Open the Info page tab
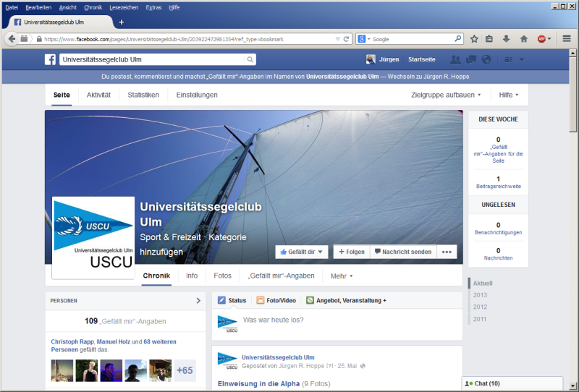This screenshot has width=579, height=392. tap(192, 276)
